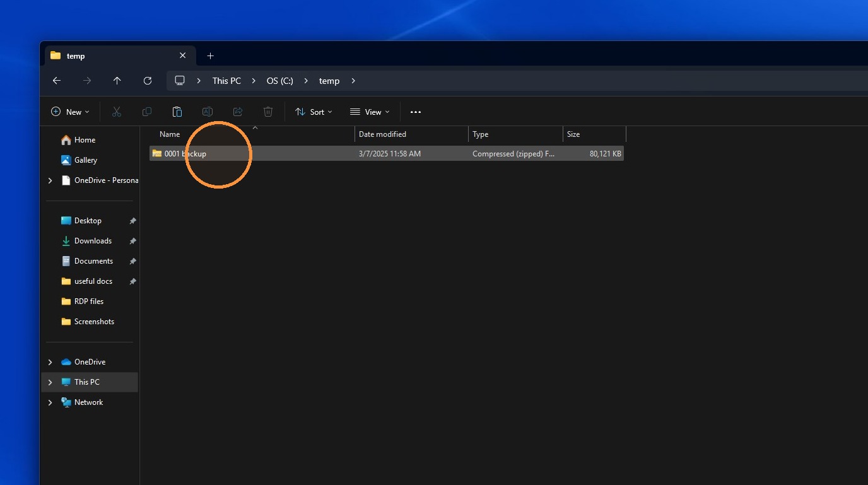Image resolution: width=868 pixels, height=485 pixels.
Task: Click the Back navigation arrow
Action: coord(57,81)
